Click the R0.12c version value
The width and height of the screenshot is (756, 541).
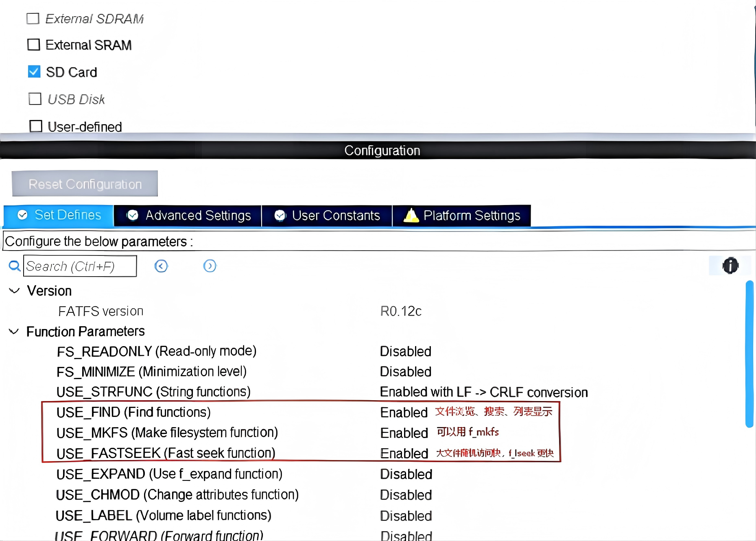pyautogui.click(x=401, y=311)
